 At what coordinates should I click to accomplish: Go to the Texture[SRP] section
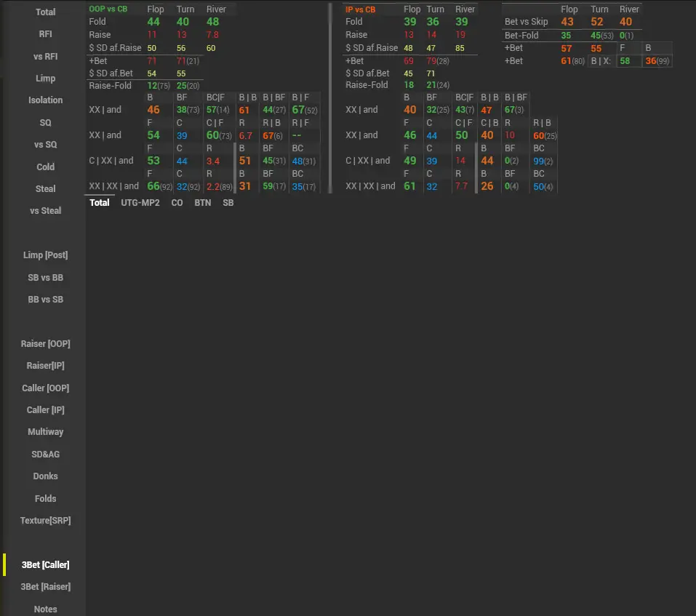coord(45,521)
